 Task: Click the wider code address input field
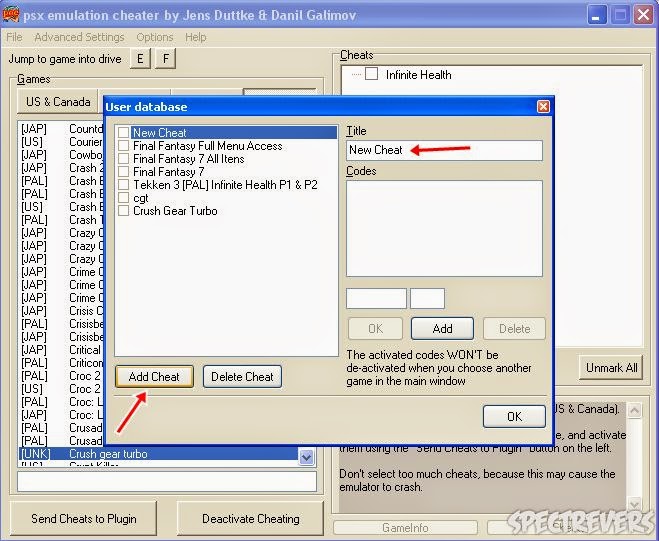click(376, 298)
